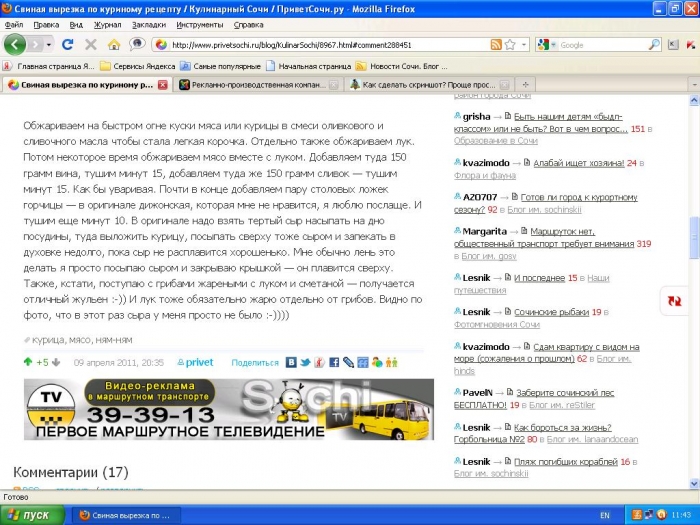Expand the URL bar history dropdown arrow
The image size is (700, 525).
pos(524,45)
